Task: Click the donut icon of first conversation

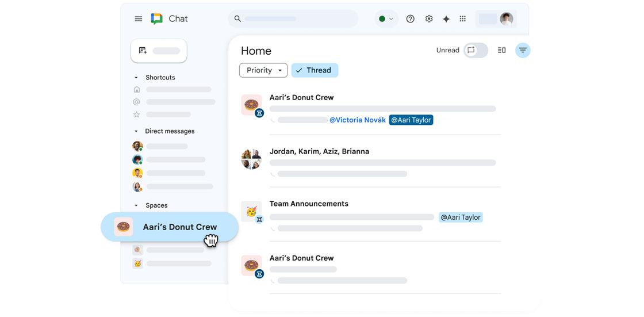Action: pyautogui.click(x=251, y=105)
